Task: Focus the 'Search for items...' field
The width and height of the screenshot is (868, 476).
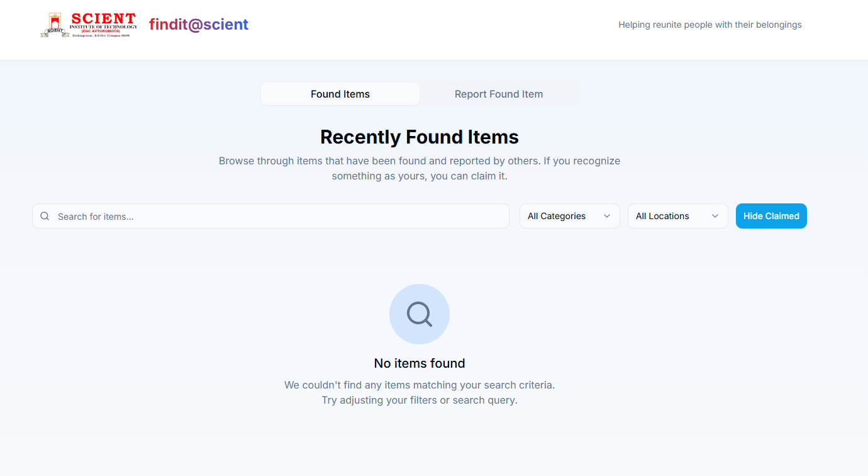Action: click(277, 216)
